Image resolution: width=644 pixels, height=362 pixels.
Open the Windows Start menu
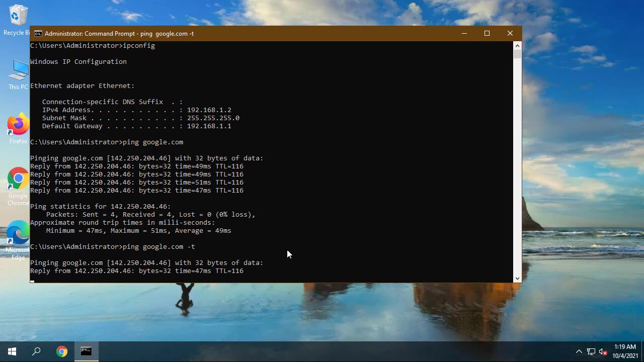pos(12,351)
